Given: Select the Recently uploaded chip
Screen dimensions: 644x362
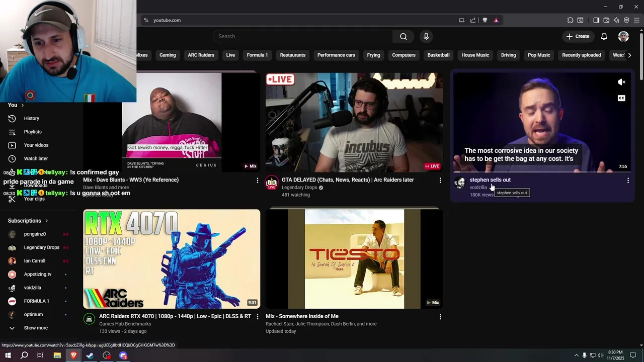Looking at the screenshot, I should (x=581, y=55).
